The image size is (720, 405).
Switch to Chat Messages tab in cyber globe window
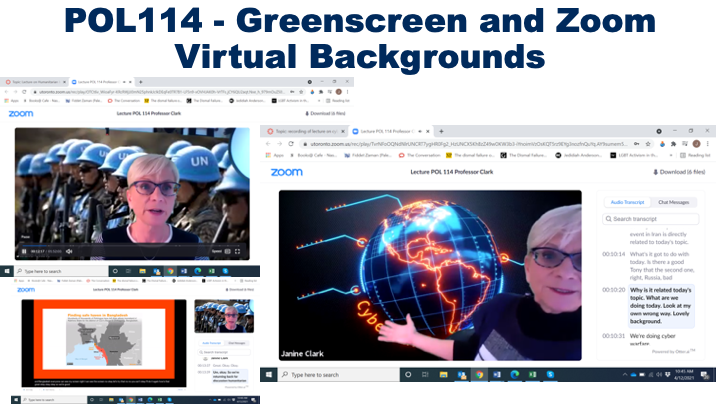pos(673,202)
